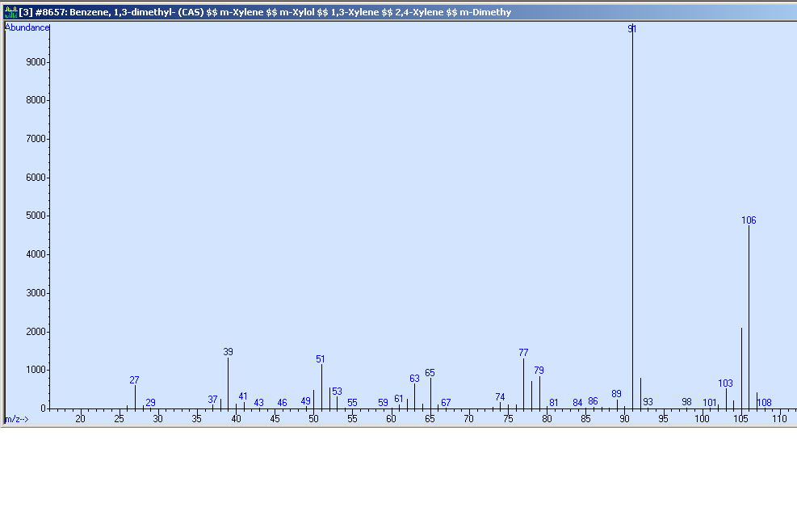The height and width of the screenshot is (532, 797).
Task: Choose the peak label 103
Action: pos(725,383)
